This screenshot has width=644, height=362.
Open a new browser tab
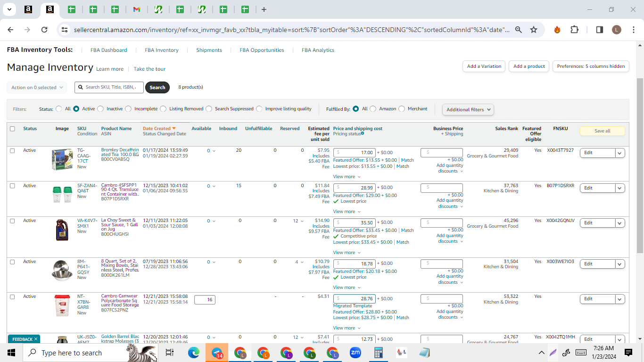pyautogui.click(x=264, y=9)
